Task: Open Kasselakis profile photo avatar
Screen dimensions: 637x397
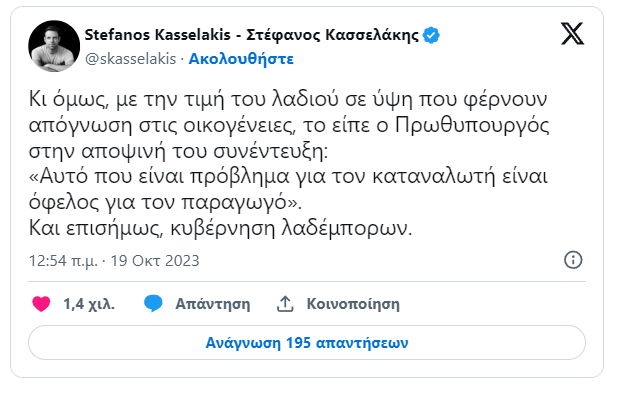Action: click(x=54, y=46)
